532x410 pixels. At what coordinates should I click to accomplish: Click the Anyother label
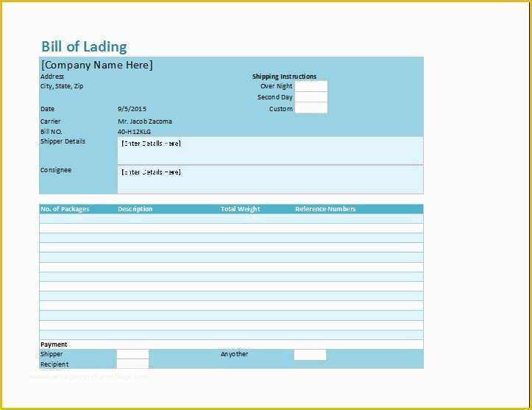coord(235,354)
